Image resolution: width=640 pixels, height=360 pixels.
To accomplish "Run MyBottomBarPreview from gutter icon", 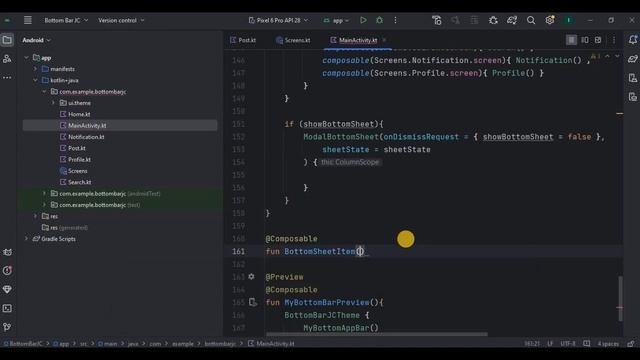I will pos(253,302).
